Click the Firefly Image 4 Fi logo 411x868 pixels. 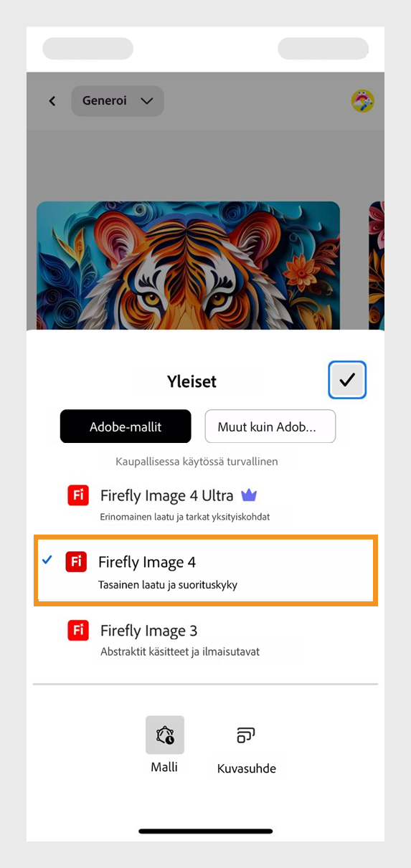[x=76, y=562]
